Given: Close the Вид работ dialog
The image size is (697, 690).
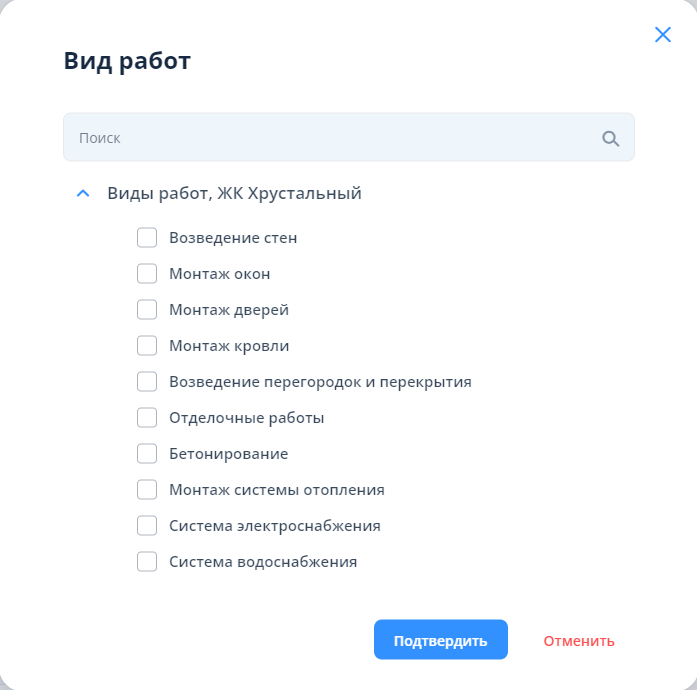Looking at the screenshot, I should (x=663, y=35).
